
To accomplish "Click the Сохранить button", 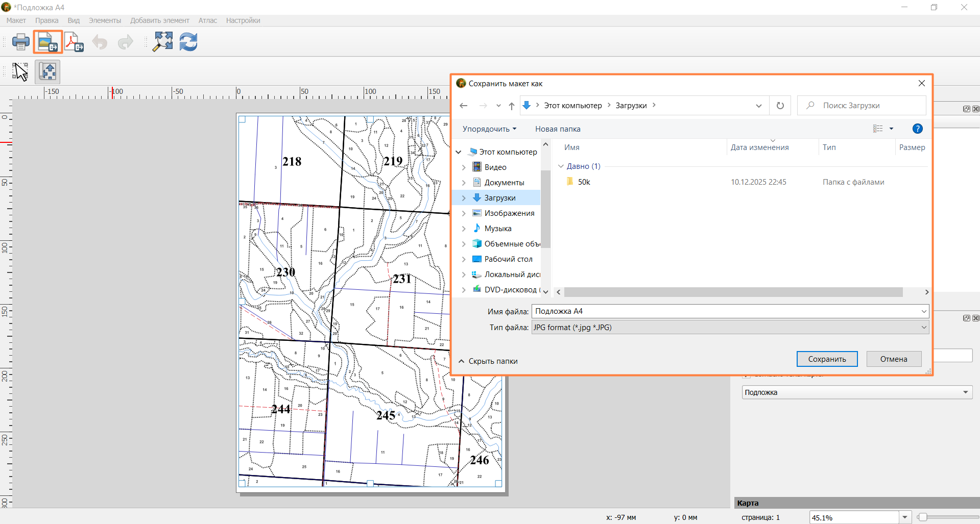I will click(827, 359).
